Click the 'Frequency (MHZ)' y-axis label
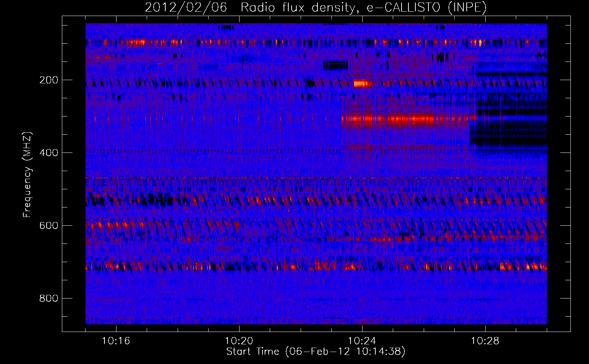Image resolution: width=589 pixels, height=364 pixels. (27, 175)
